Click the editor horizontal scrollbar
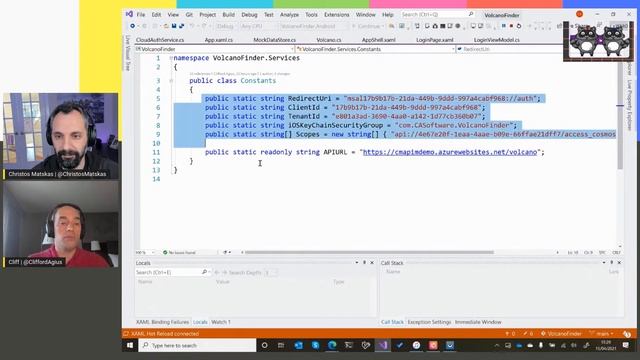This screenshot has height=360, width=640. [x=369, y=252]
